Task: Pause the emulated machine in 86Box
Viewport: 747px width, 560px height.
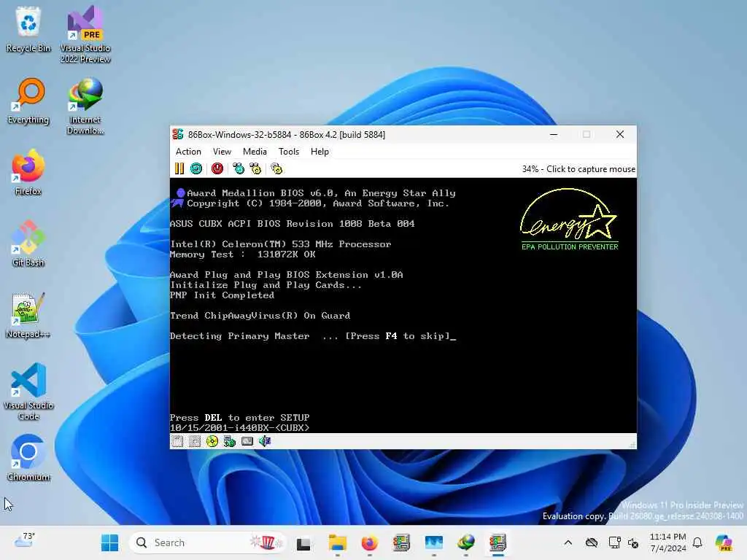Action: pyautogui.click(x=179, y=168)
